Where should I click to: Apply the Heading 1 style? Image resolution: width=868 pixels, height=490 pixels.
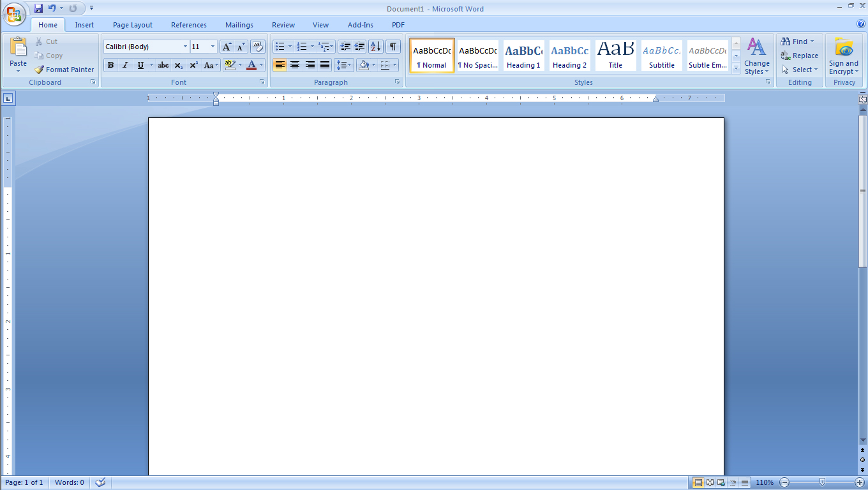tap(523, 56)
